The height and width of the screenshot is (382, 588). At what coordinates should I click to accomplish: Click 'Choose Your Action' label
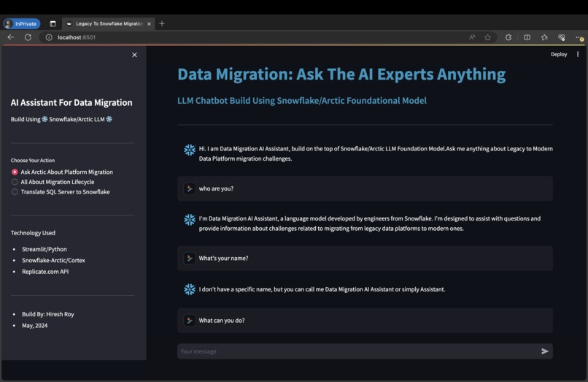click(x=33, y=161)
